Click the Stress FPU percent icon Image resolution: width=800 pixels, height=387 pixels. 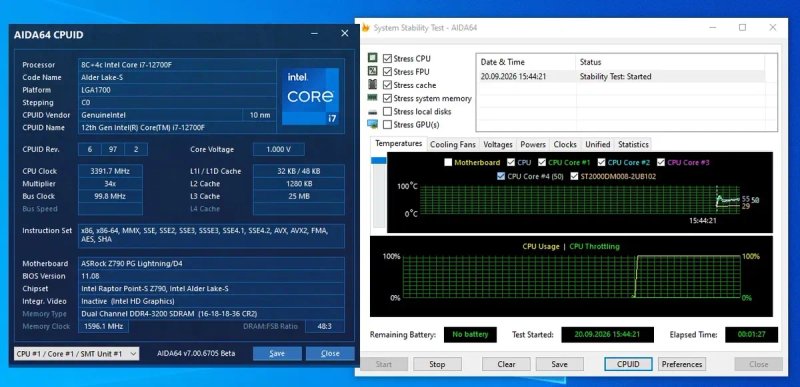click(372, 71)
